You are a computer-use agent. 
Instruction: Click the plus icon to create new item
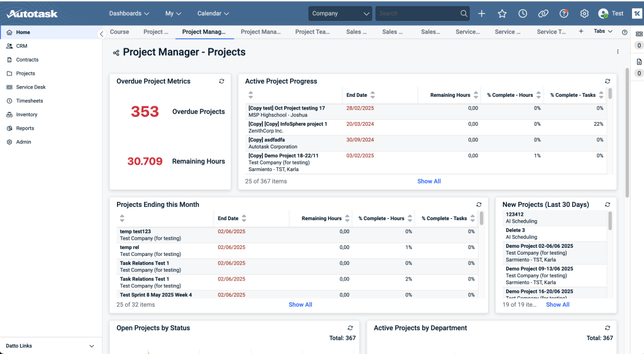(481, 14)
